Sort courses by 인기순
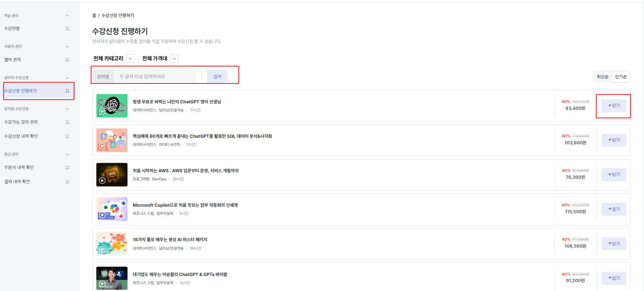644x291 pixels. pos(621,77)
